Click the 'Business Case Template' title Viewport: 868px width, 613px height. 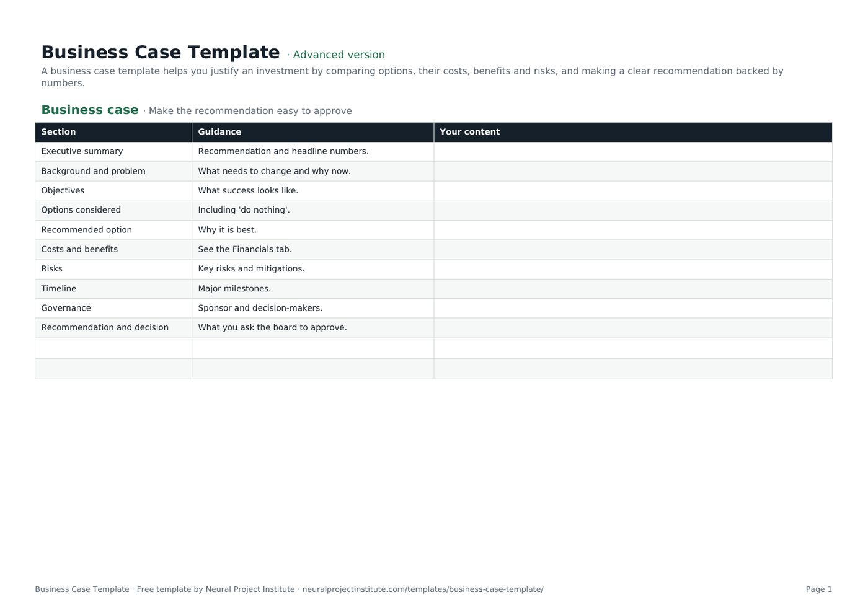pyautogui.click(x=160, y=52)
